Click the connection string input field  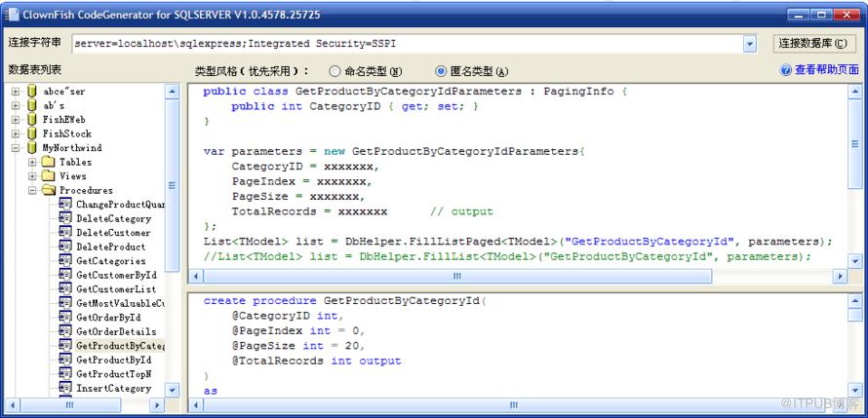[x=407, y=44]
